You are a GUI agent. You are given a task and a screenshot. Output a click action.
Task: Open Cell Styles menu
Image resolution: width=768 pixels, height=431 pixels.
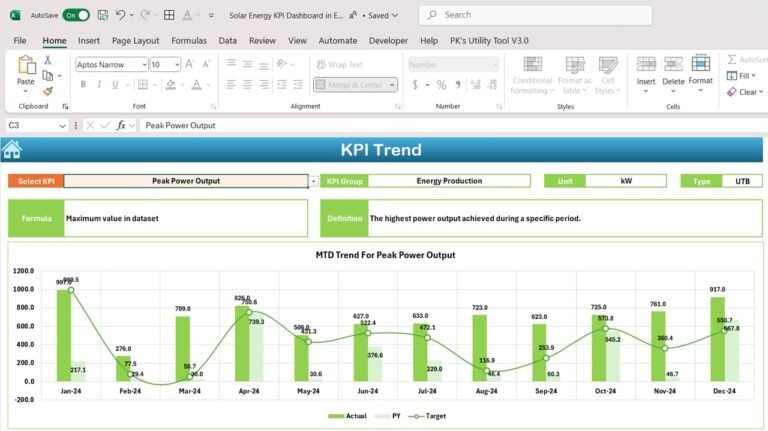click(608, 75)
